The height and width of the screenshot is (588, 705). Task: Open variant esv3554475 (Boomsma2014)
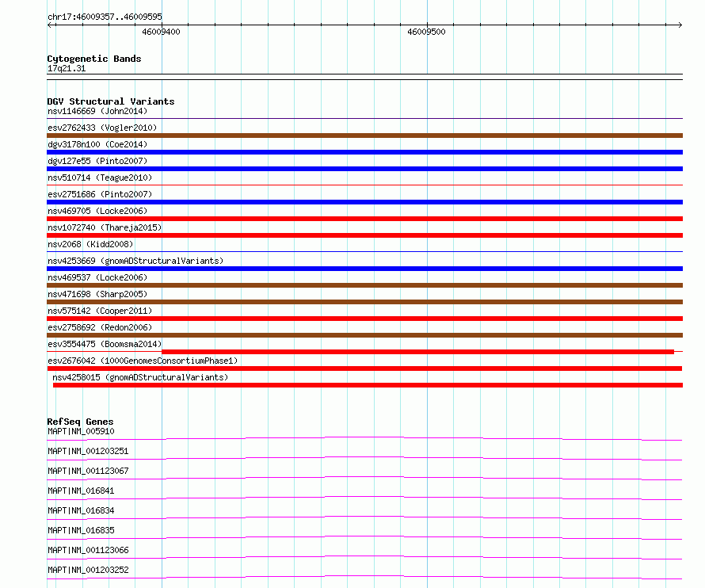tap(105, 344)
